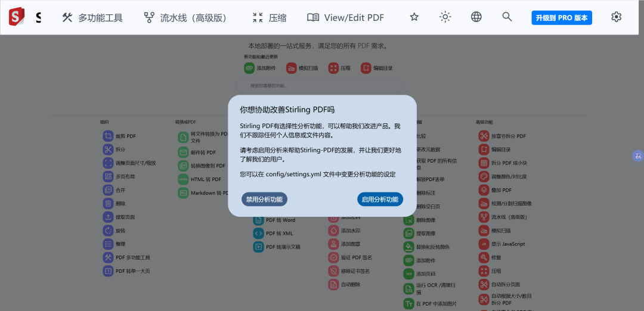The height and width of the screenshot is (311, 644).
Task: Open the 转换图像到 PDF tool
Action: tap(202, 166)
